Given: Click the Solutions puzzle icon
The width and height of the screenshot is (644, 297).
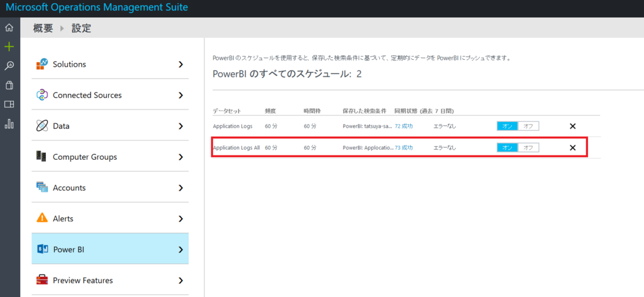Looking at the screenshot, I should pos(42,64).
